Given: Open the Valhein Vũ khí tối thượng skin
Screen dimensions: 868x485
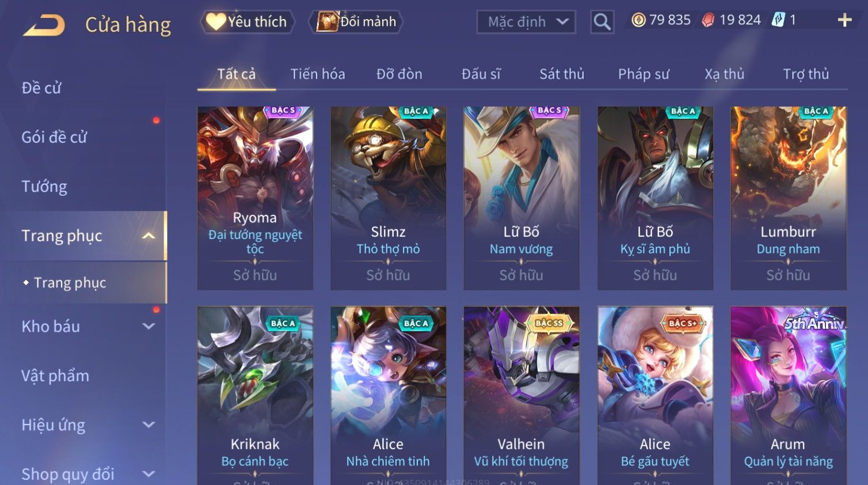Looking at the screenshot, I should [521, 396].
